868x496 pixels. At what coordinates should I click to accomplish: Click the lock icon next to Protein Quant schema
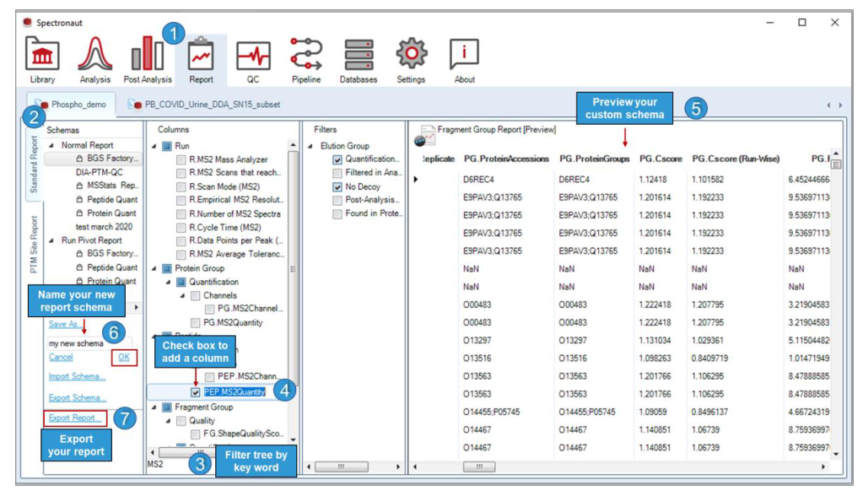click(79, 213)
